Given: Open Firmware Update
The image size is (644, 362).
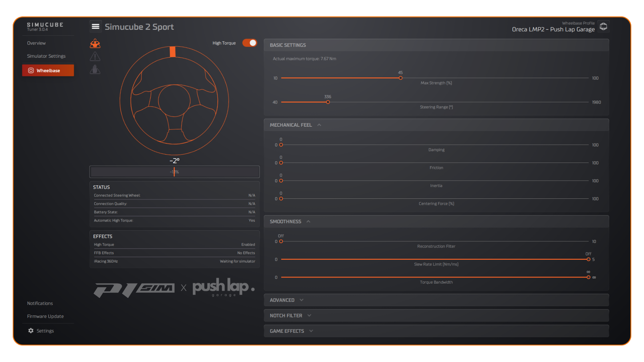Looking at the screenshot, I should coord(45,316).
